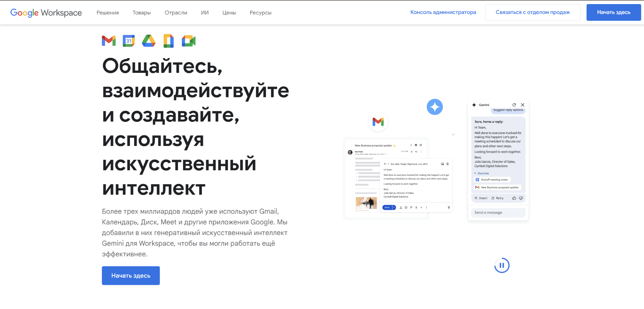The height and width of the screenshot is (309, 644).
Task: Click the New Business proposal update subject
Action: tap(373, 146)
